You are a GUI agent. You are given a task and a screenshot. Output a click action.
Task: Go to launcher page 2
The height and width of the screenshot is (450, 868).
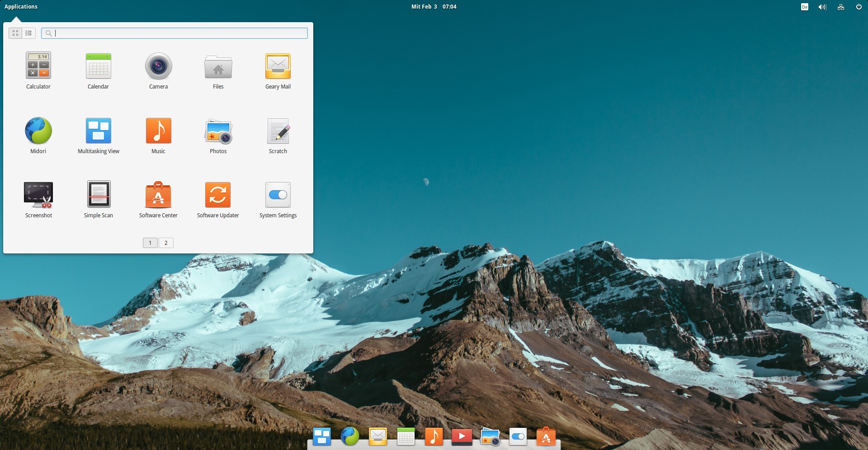pos(166,243)
